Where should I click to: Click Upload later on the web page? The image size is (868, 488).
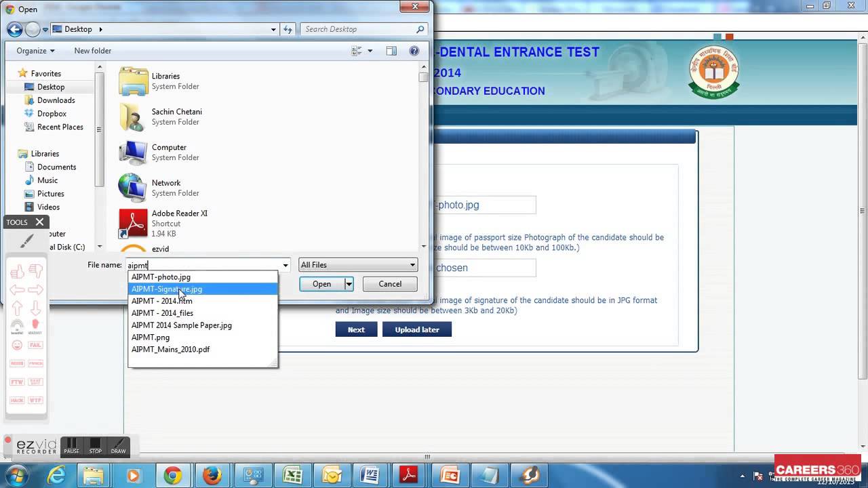417,329
